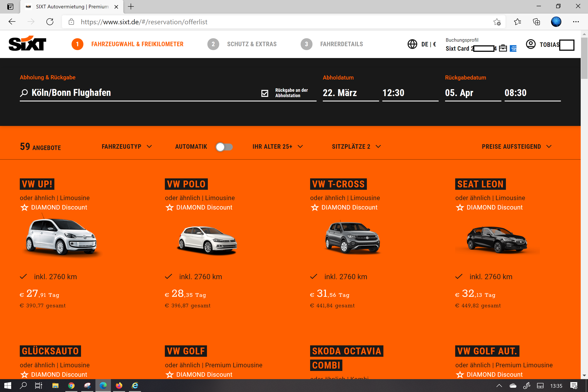Change the return time 08:30
This screenshot has width=588, height=392.
click(533, 93)
